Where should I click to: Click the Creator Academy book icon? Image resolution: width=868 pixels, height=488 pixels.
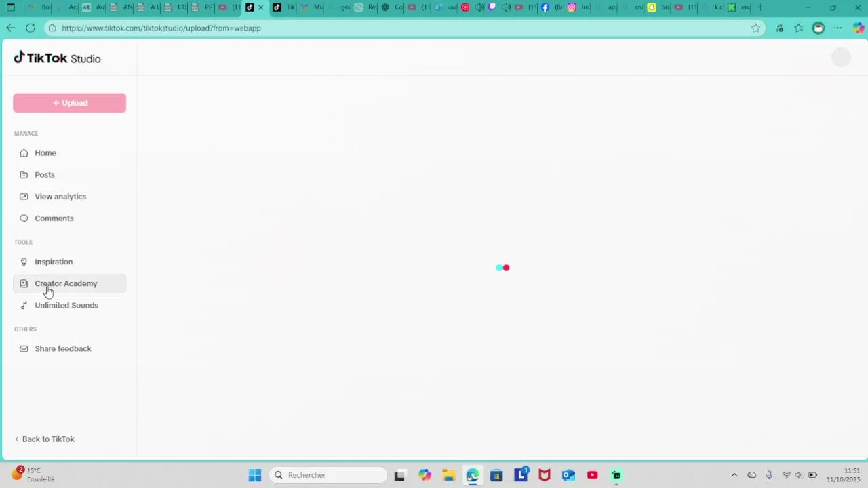pyautogui.click(x=24, y=283)
